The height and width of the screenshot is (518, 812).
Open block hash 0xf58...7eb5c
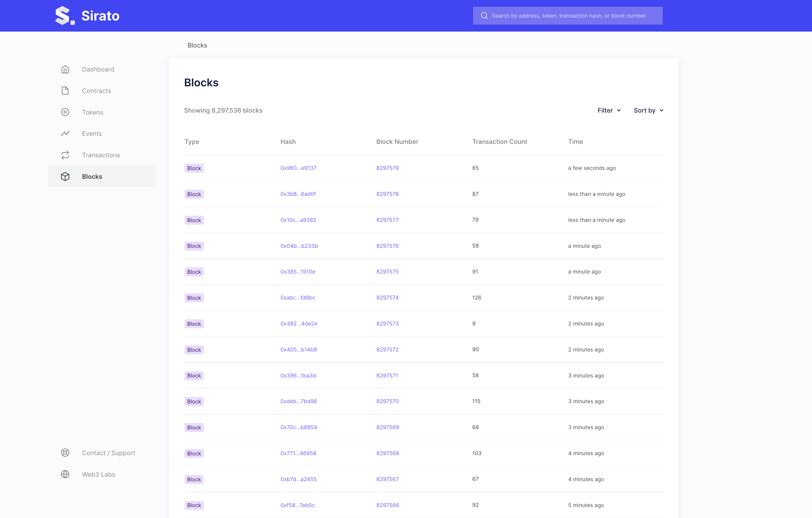point(298,505)
